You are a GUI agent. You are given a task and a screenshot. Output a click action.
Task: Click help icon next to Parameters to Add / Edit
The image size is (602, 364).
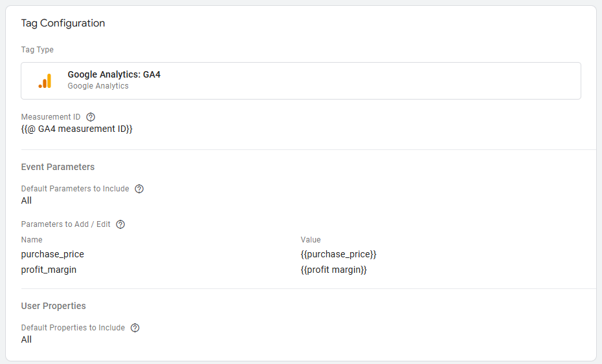120,224
